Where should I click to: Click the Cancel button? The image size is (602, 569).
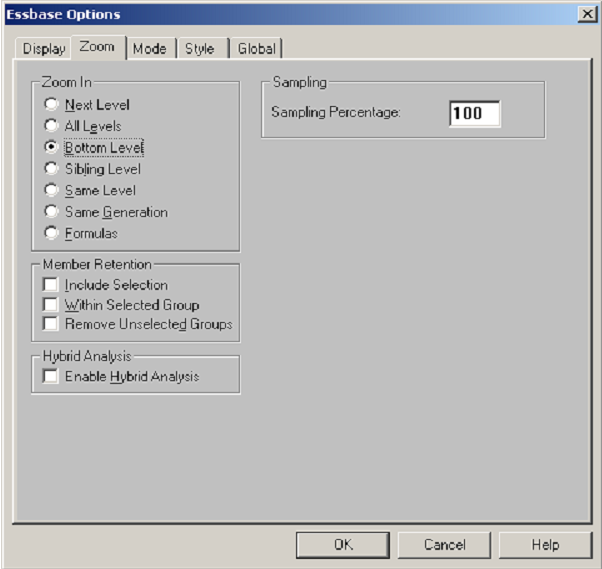444,545
